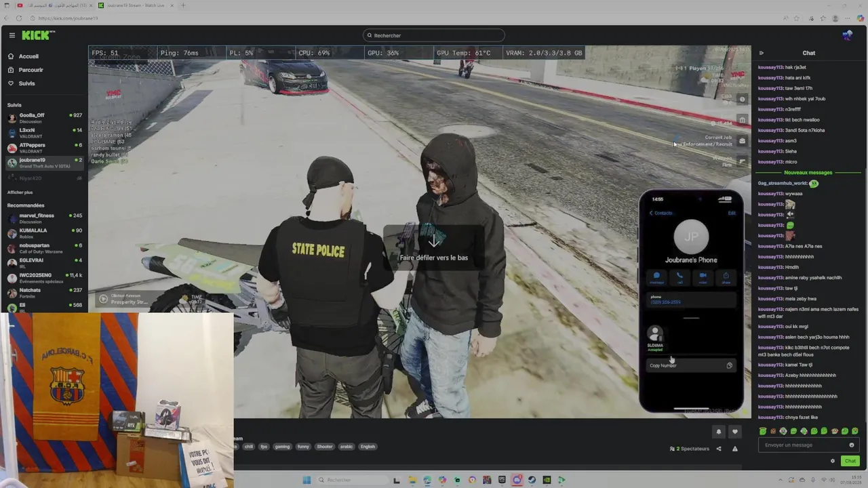Click the Rechercher search field on Kick
Screen dimensions: 868x488
point(434,35)
